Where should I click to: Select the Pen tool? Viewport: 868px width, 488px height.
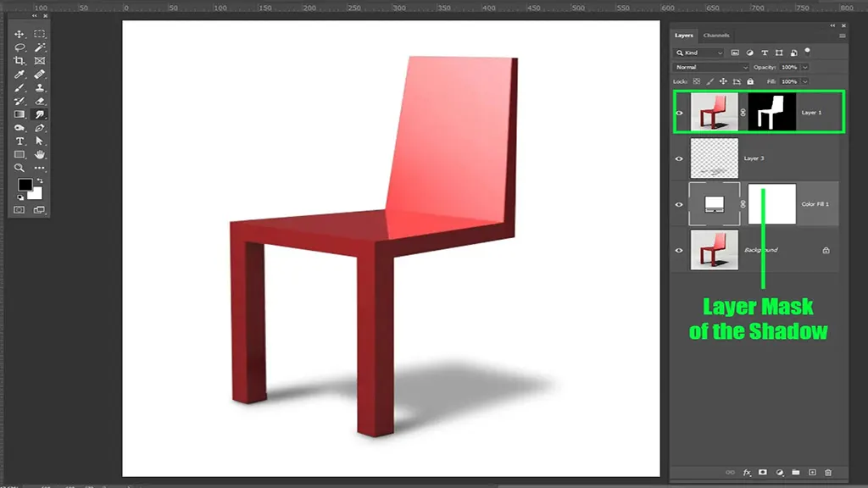39,128
